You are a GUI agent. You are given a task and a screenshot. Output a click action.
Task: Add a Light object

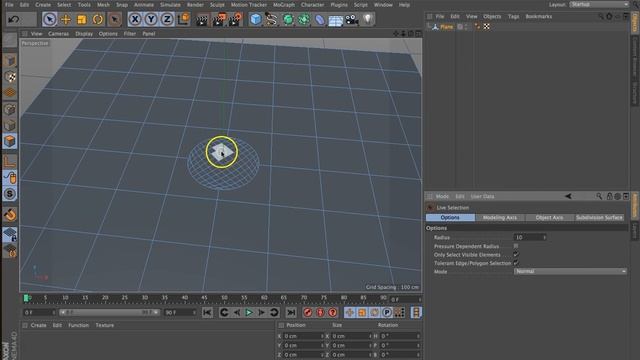point(368,19)
